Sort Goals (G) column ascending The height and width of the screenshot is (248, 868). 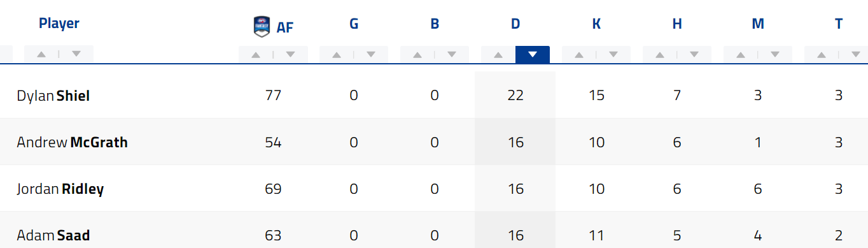pyautogui.click(x=337, y=54)
